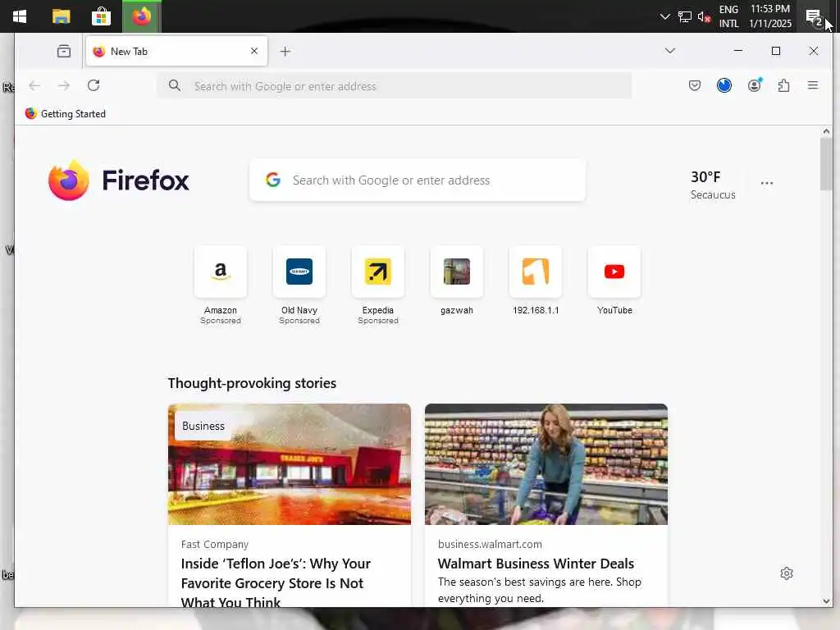Open the muted volume tray icon
This screenshot has width=840, height=630.
705,16
